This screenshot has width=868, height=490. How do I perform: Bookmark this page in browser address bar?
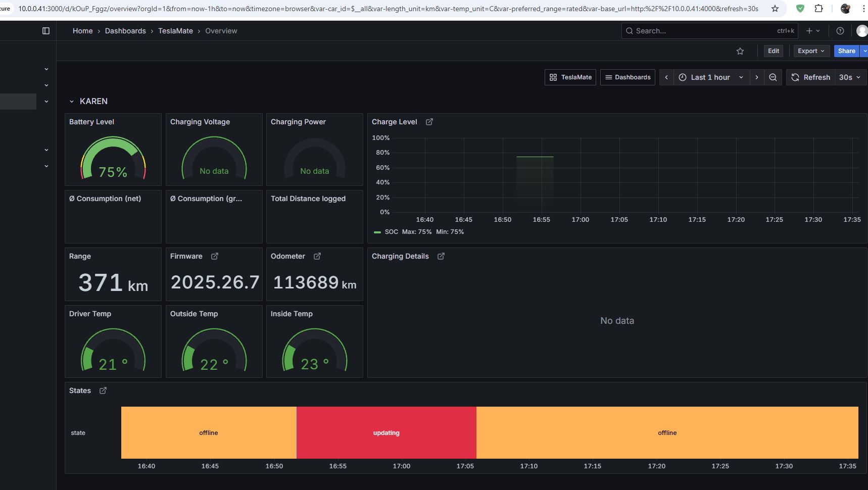pos(775,9)
